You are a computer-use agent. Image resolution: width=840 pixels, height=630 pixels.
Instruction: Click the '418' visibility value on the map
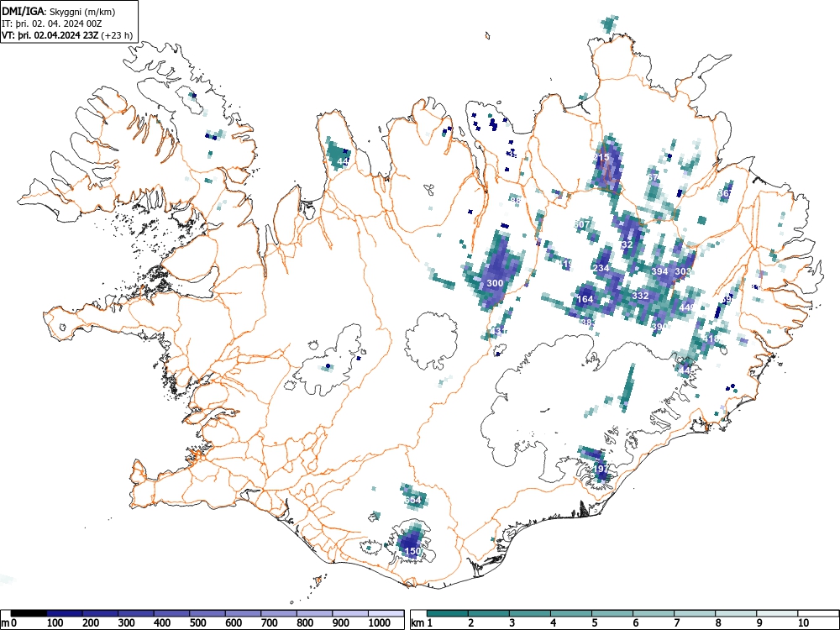pos(711,339)
